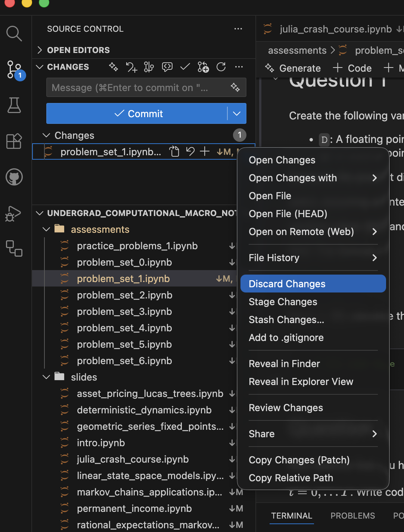Screen dimensions: 404x532
Task: Open the GitHub panel in activity bar
Action: point(14,177)
